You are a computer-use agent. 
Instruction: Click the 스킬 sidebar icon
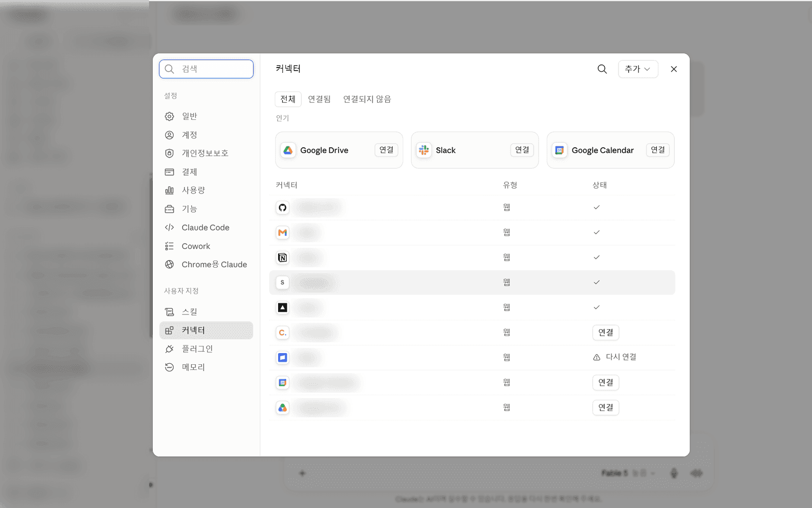[170, 312]
